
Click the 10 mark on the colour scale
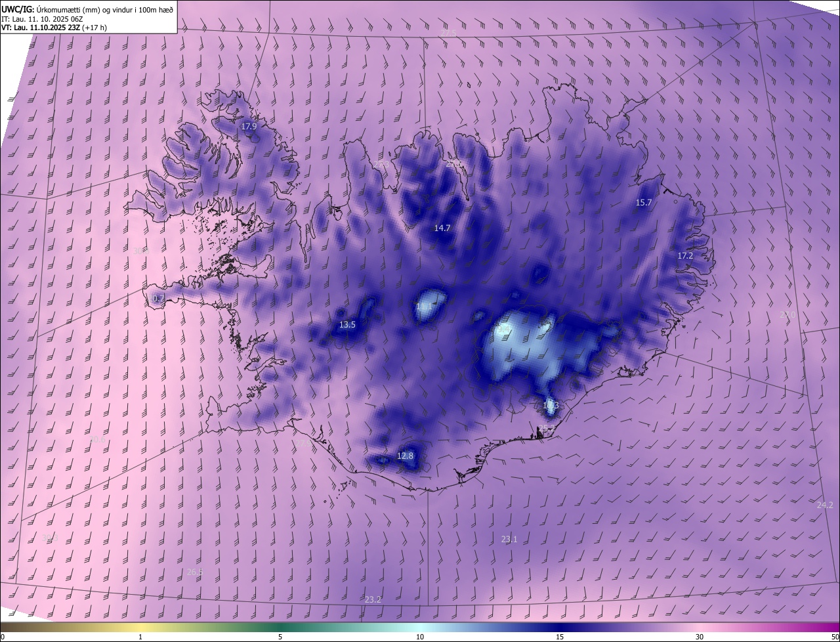[x=420, y=637]
